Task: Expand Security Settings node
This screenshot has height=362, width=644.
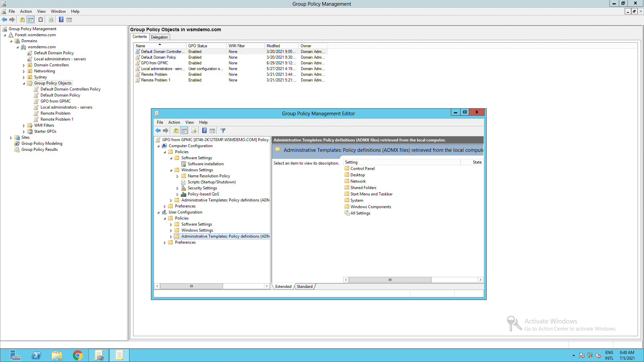Action: (x=177, y=188)
